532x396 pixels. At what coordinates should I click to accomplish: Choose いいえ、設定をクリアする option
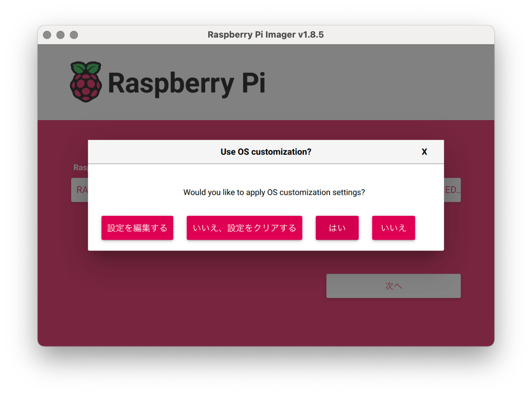(244, 228)
